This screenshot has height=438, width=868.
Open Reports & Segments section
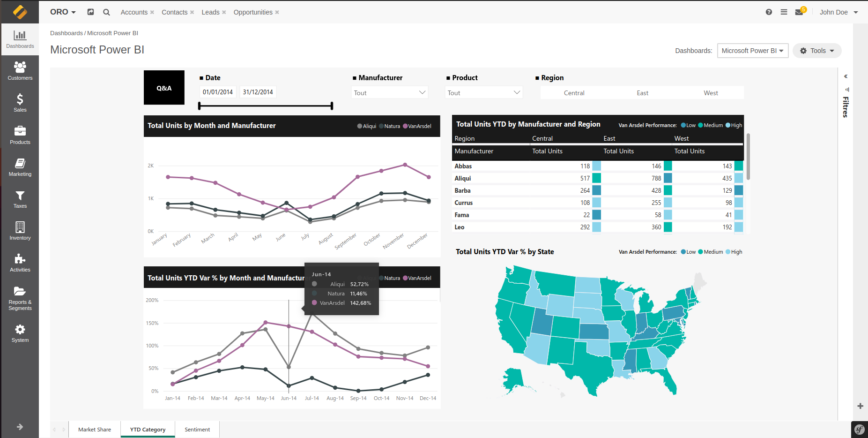(x=20, y=298)
